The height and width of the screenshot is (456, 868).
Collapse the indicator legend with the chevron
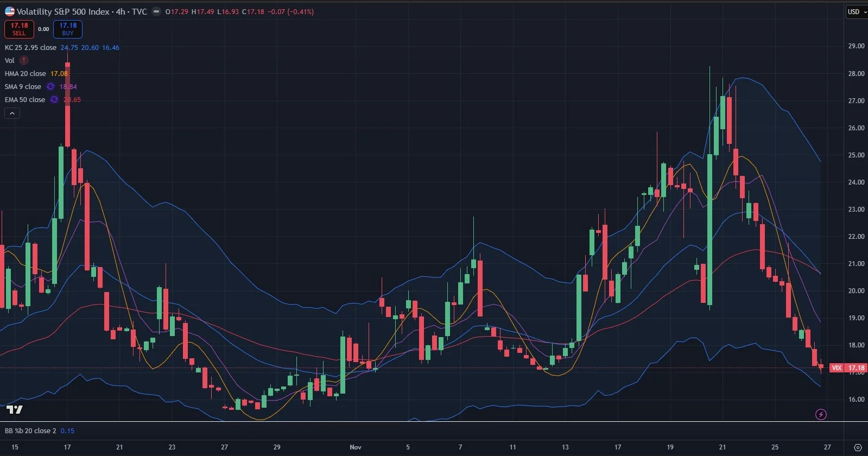point(12,113)
